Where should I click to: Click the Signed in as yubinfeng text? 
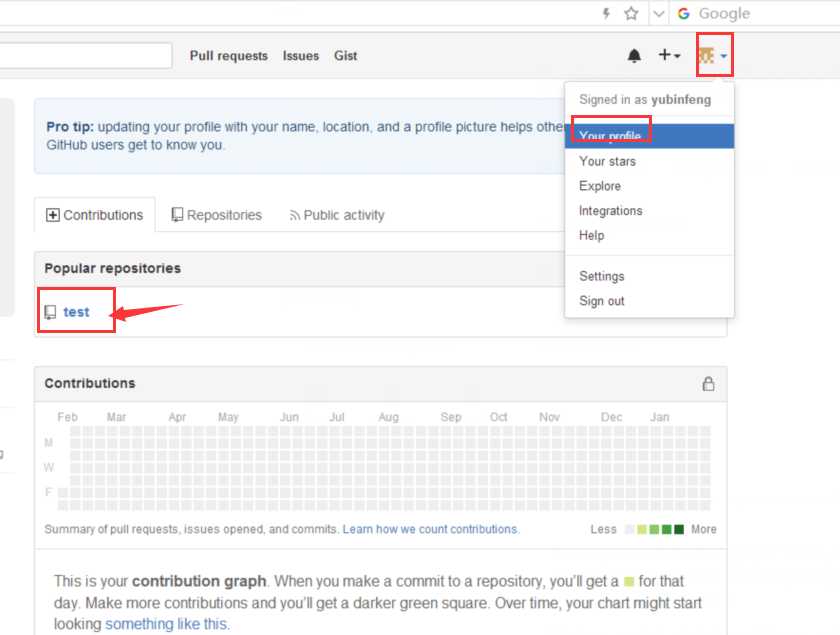click(x=645, y=100)
